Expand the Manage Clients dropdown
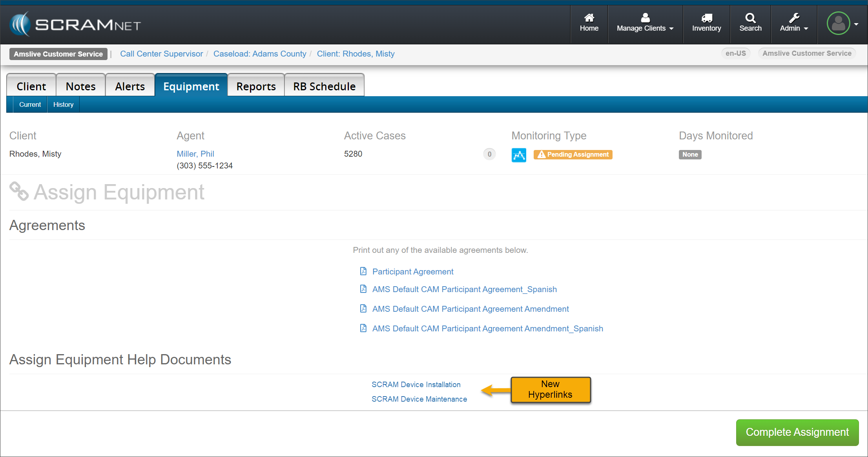The height and width of the screenshot is (457, 868). point(645,24)
